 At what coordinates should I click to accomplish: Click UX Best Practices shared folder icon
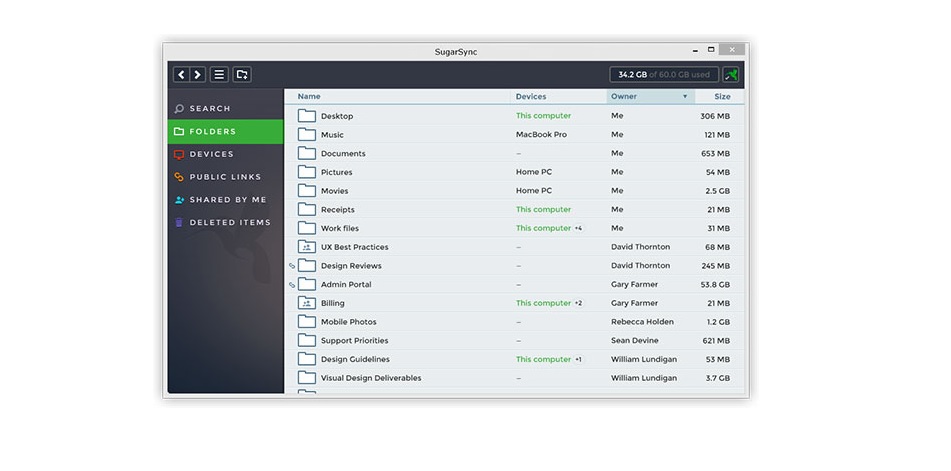(x=307, y=247)
